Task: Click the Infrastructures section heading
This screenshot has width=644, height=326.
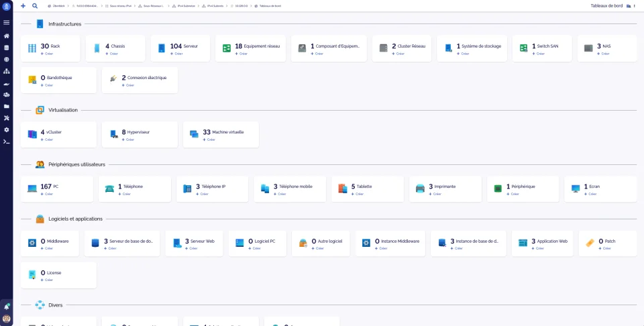Action: tap(65, 24)
